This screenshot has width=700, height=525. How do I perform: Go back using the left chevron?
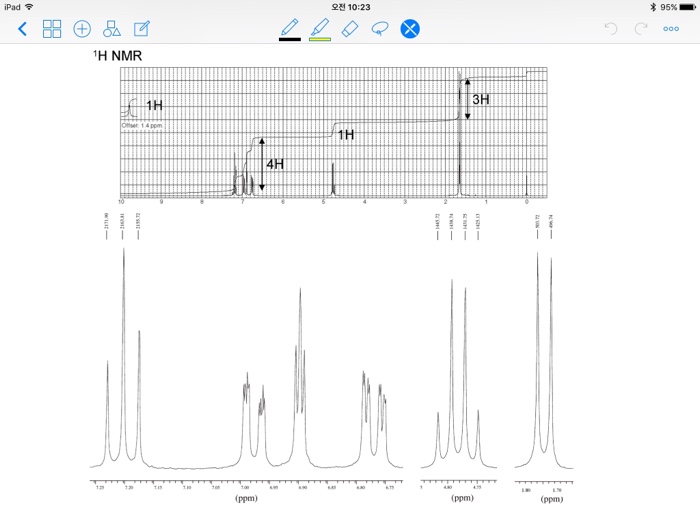click(x=22, y=29)
